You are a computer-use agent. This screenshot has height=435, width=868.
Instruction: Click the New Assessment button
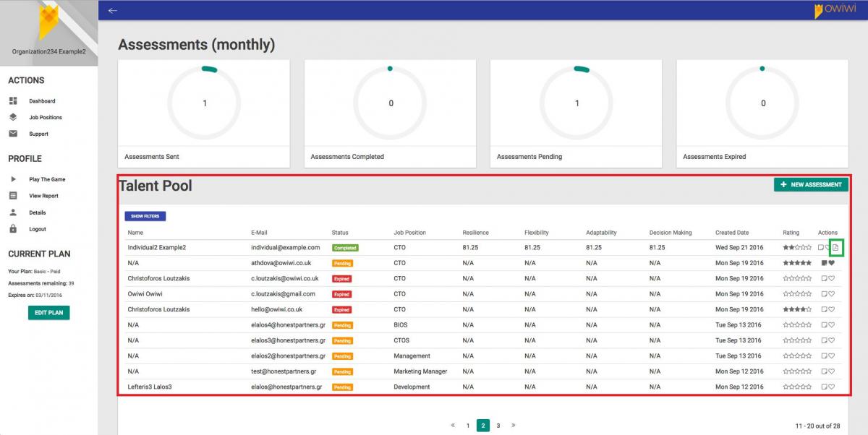click(x=811, y=185)
